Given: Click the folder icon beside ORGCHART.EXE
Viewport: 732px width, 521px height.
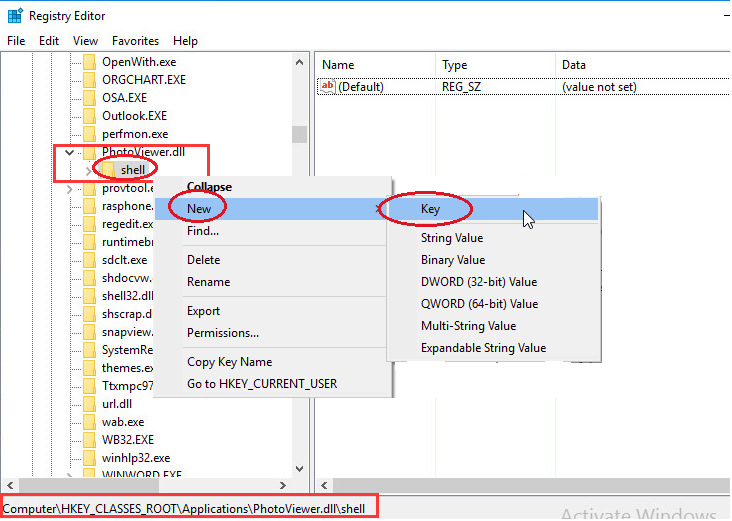Looking at the screenshot, I should point(90,80).
